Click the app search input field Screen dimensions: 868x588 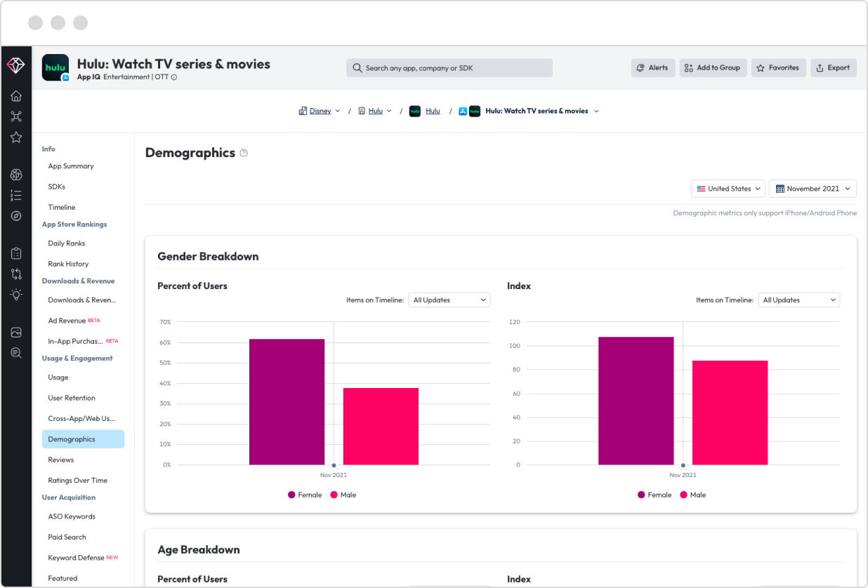click(x=449, y=68)
